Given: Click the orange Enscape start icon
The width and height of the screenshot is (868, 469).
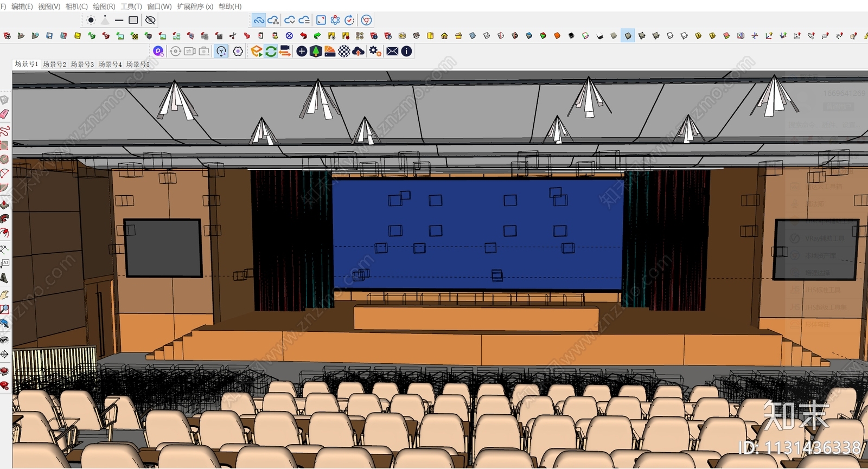Looking at the screenshot, I should pyautogui.click(x=257, y=51).
